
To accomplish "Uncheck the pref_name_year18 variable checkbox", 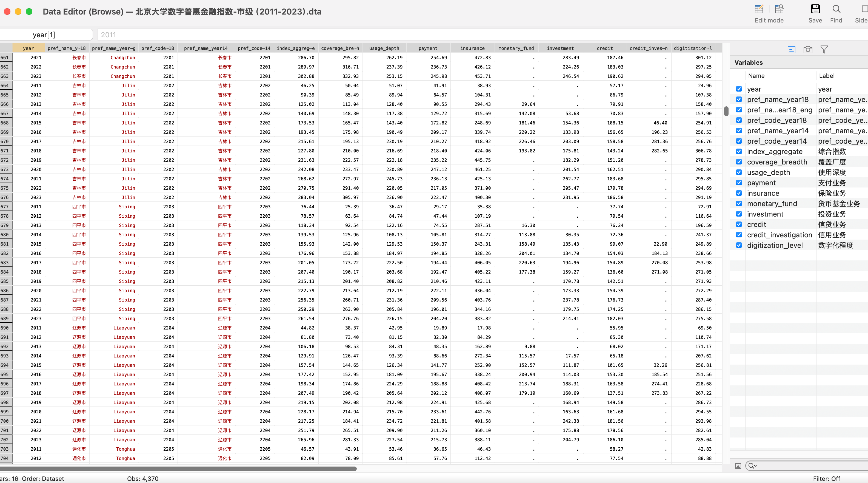I will tap(739, 100).
